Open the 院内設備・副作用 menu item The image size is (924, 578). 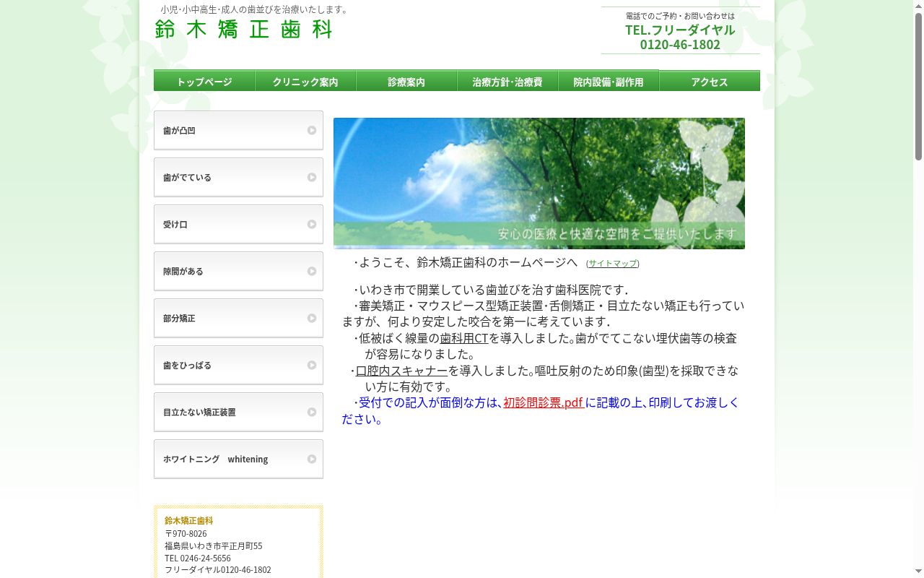pos(609,81)
